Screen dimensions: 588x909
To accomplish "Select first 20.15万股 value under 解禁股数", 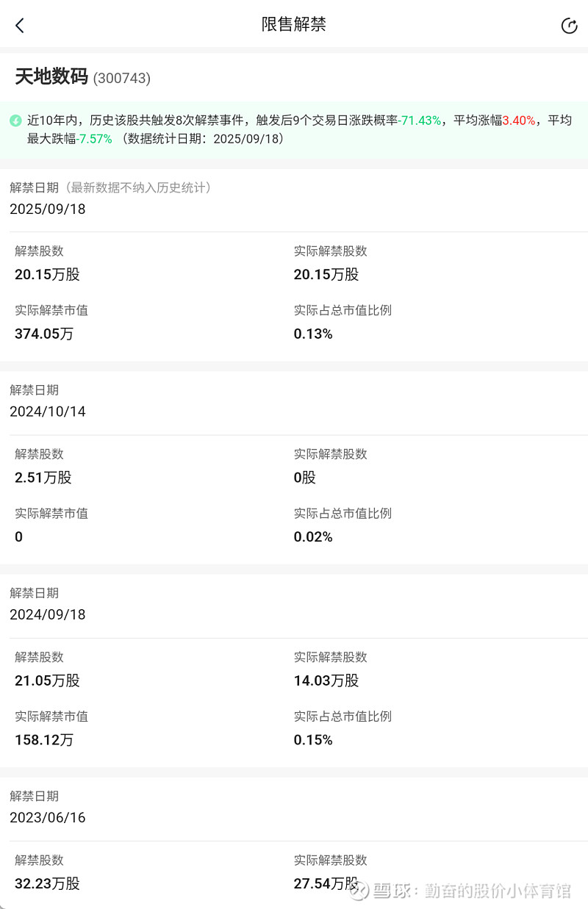I will (47, 275).
